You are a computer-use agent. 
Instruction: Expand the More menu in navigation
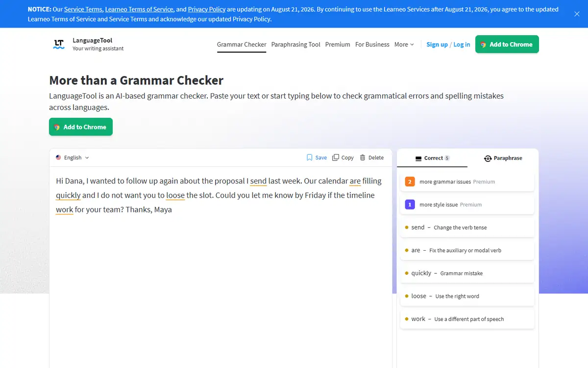coord(404,44)
